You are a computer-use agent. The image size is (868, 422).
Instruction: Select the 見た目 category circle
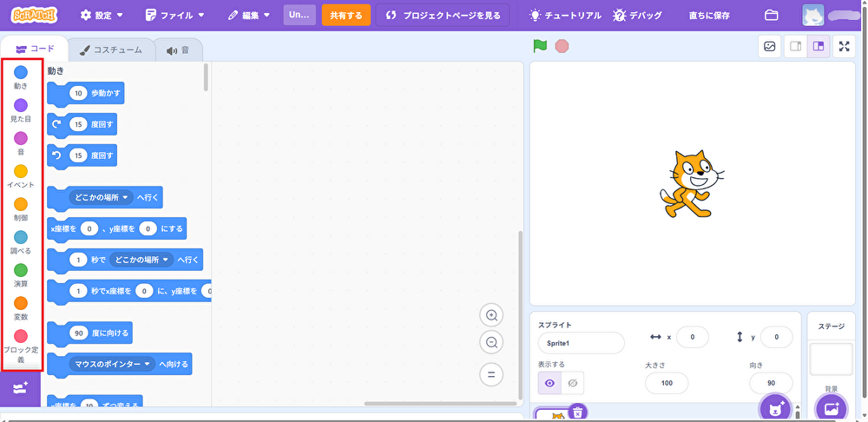21,105
